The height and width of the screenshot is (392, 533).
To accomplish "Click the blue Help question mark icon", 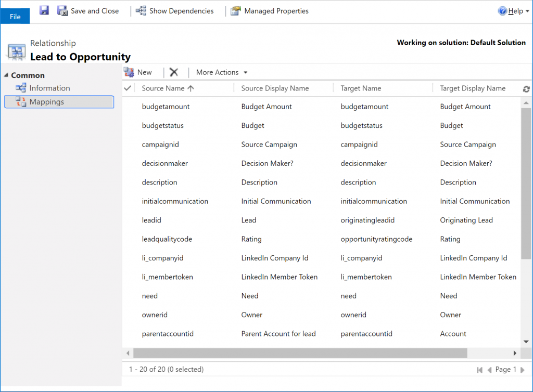I will pyautogui.click(x=502, y=11).
